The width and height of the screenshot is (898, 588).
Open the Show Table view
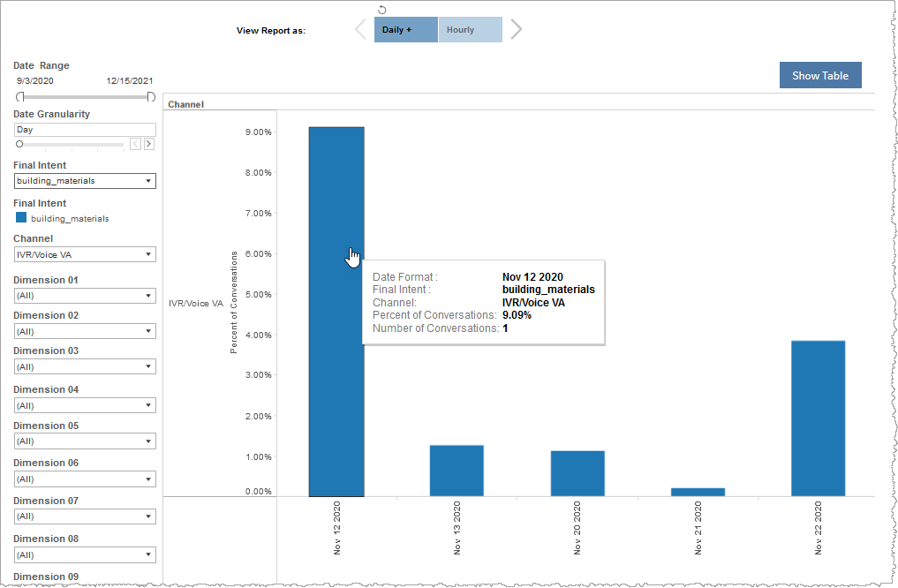819,75
